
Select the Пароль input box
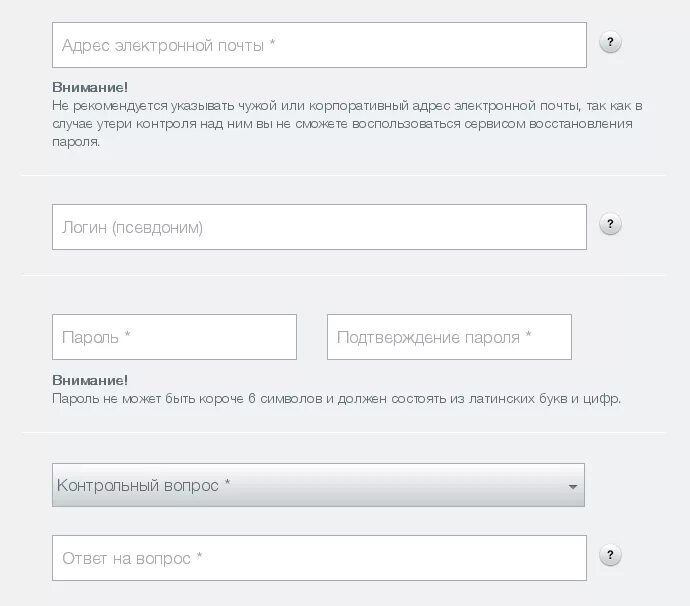(174, 337)
